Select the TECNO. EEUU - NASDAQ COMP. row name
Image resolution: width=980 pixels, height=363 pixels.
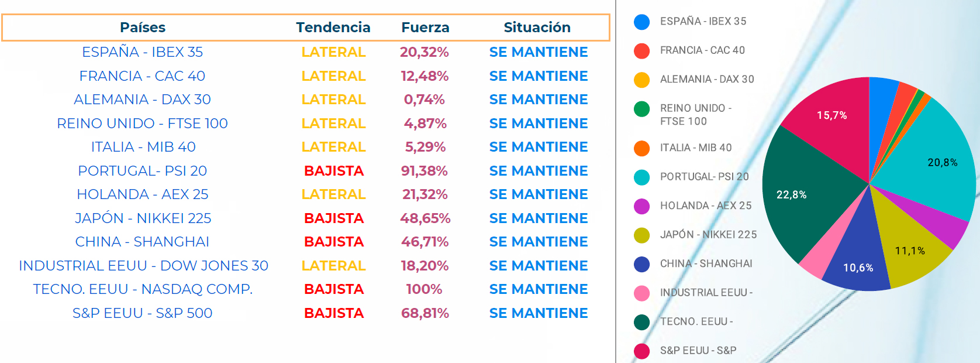(143, 289)
